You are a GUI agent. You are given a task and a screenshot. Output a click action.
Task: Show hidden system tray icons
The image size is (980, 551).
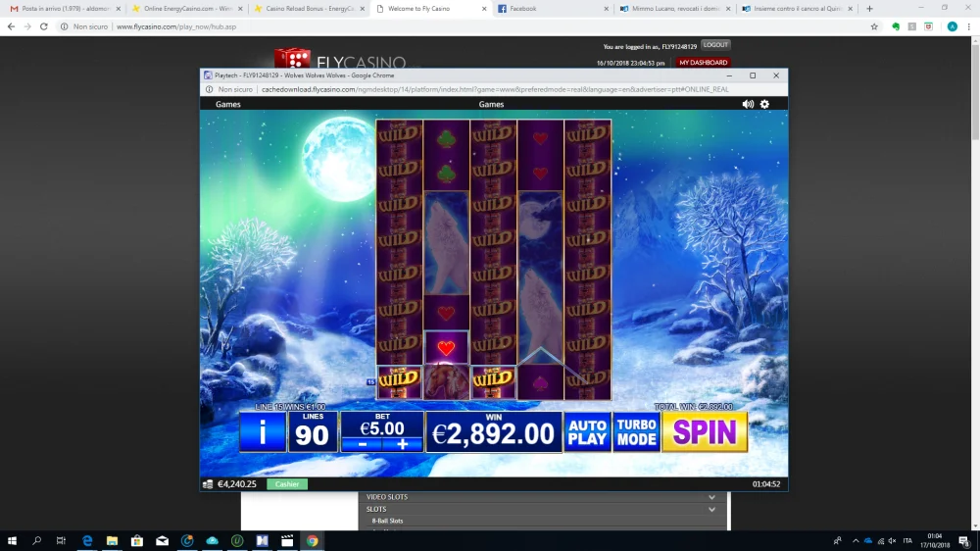click(x=856, y=541)
